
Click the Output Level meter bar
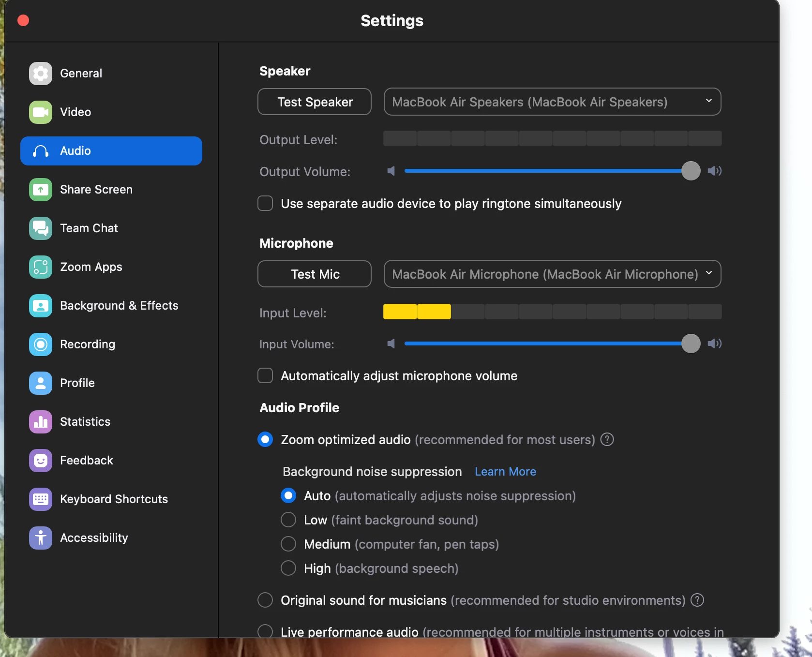coord(552,138)
